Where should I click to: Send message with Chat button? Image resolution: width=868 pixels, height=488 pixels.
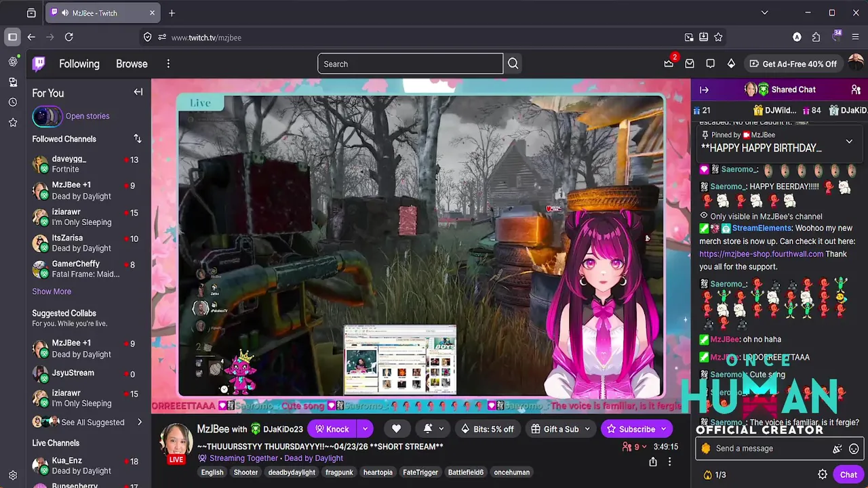click(848, 474)
